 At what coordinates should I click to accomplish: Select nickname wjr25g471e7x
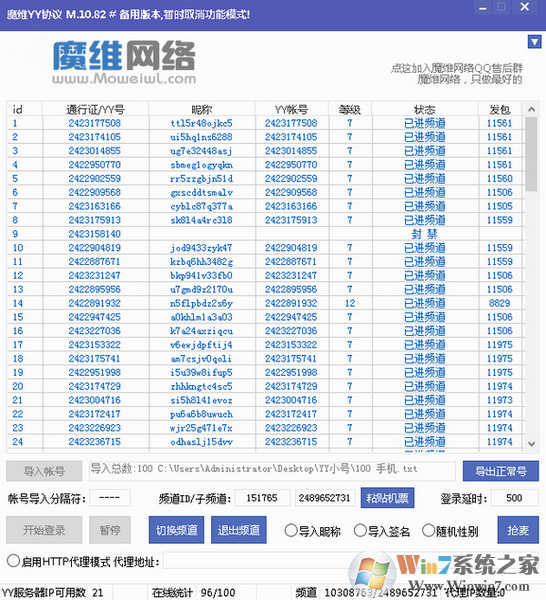click(202, 428)
